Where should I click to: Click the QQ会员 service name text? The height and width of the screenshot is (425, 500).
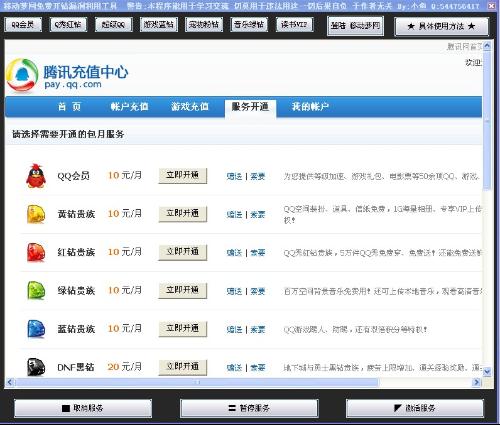(74, 176)
